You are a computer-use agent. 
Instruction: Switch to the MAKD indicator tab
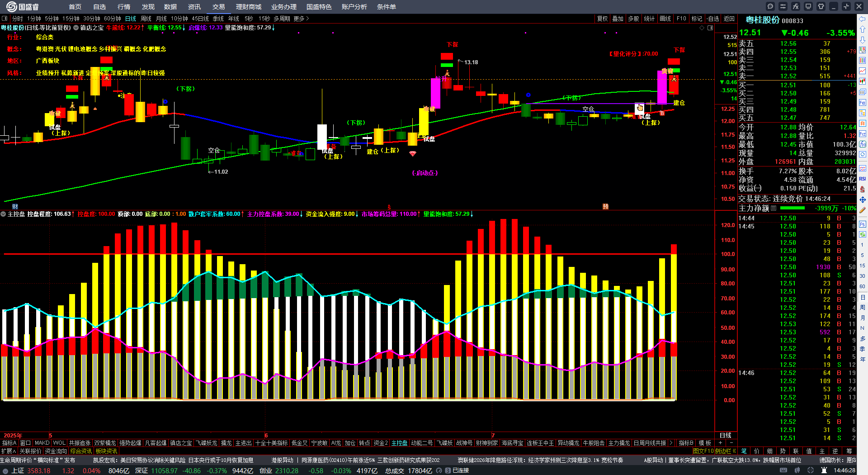tap(42, 443)
